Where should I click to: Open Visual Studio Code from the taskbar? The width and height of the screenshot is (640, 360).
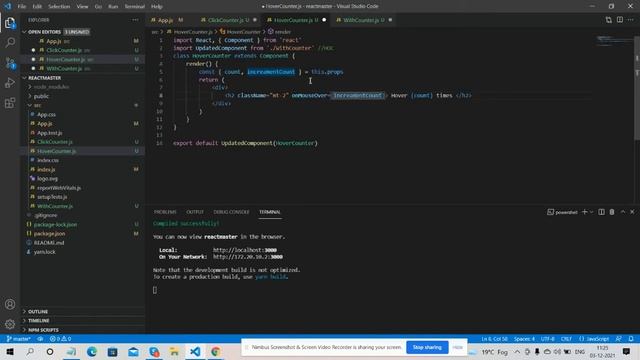pos(195,351)
